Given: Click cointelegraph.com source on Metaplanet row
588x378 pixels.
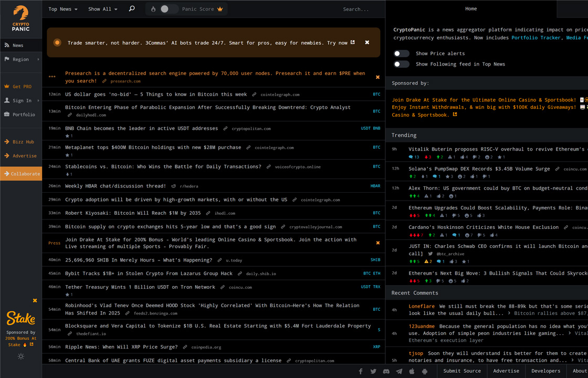Looking at the screenshot, I should [274, 148].
